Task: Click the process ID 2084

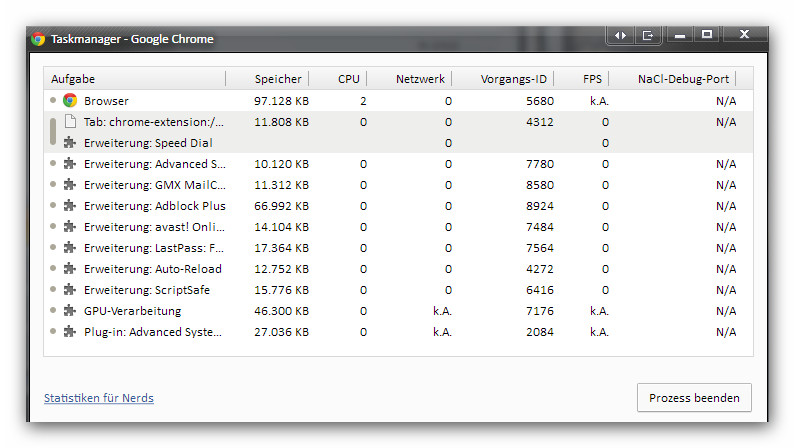Action: pyautogui.click(x=540, y=332)
